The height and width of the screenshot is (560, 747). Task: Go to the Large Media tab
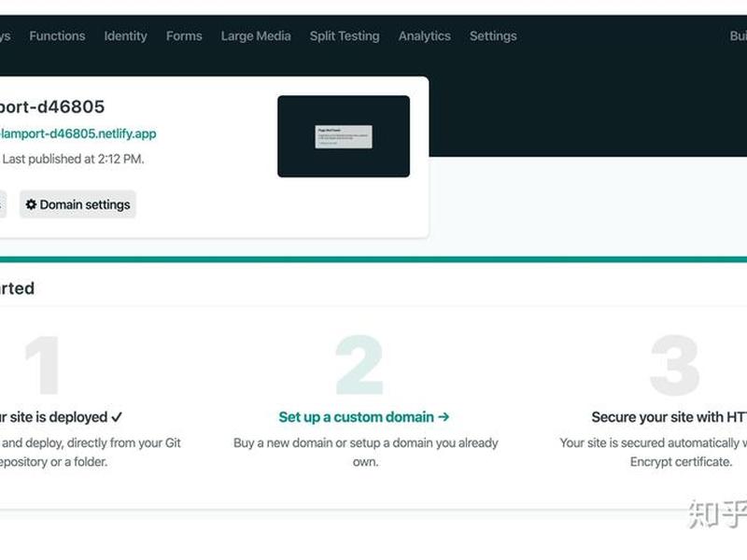click(256, 36)
